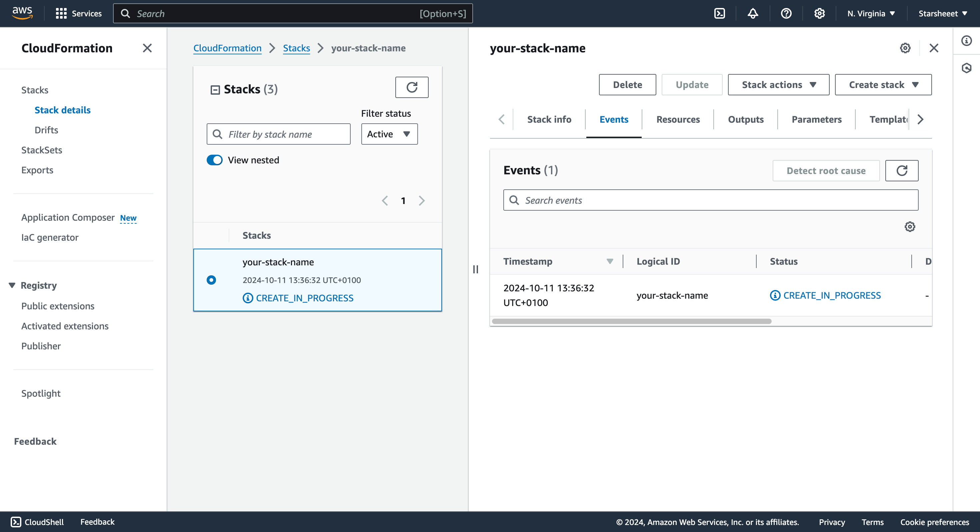Disable the View nested toggle
The image size is (980, 532).
(215, 160)
